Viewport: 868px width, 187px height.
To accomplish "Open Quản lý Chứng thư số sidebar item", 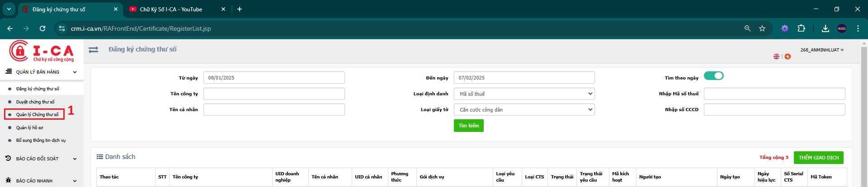I will pos(38,115).
